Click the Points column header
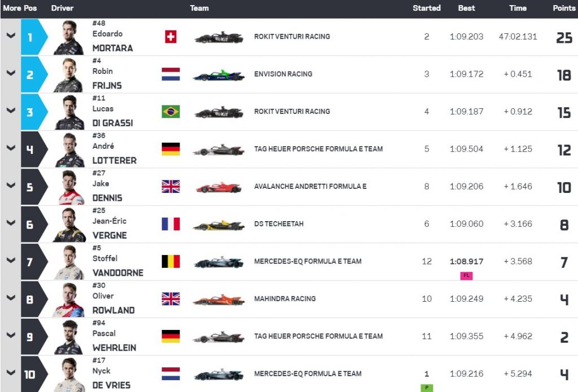The image size is (578, 392). pos(564,8)
